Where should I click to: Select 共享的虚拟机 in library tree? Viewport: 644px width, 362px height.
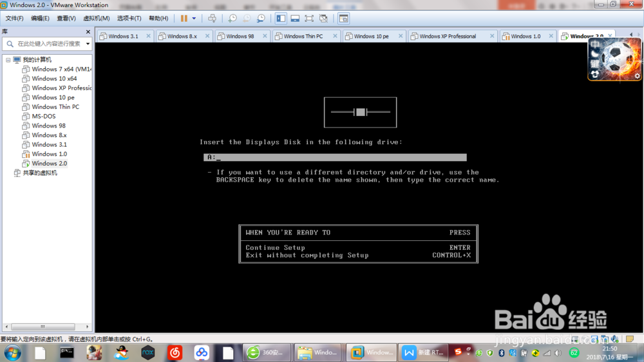[40, 173]
